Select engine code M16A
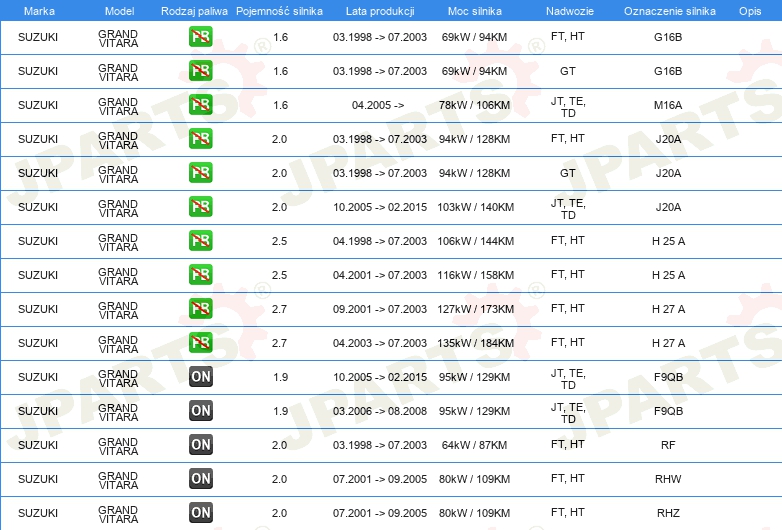The height and width of the screenshot is (530, 782). 668,105
